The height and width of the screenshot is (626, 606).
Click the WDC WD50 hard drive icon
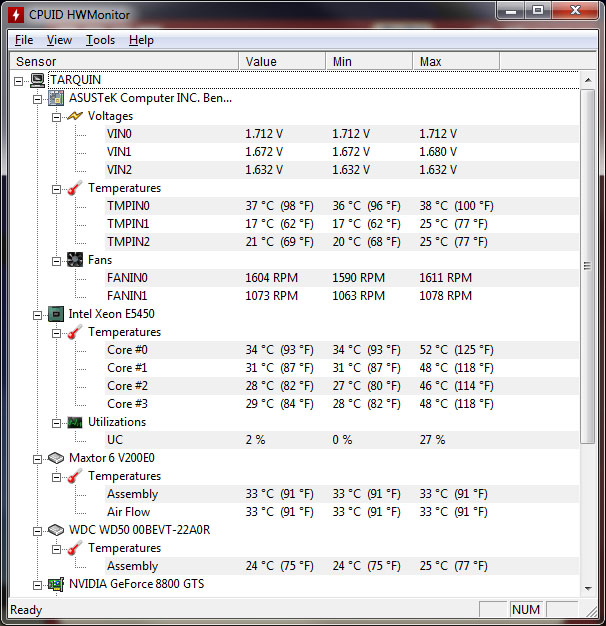click(x=56, y=530)
